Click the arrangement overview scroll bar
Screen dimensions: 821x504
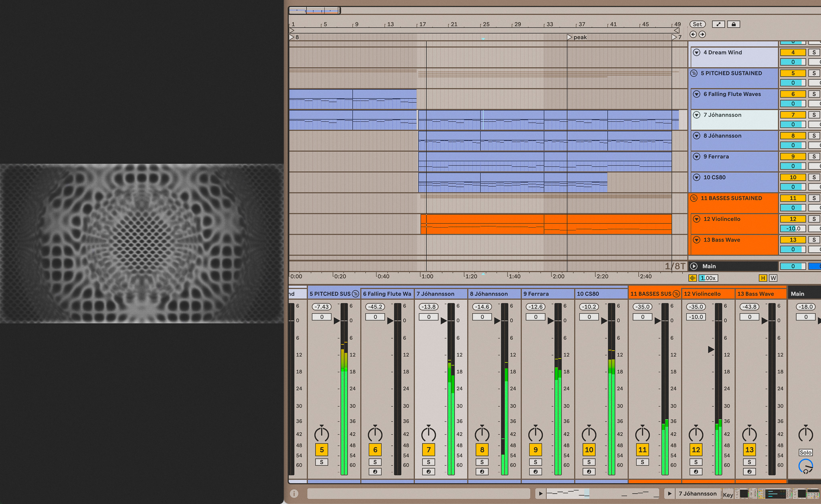click(315, 10)
